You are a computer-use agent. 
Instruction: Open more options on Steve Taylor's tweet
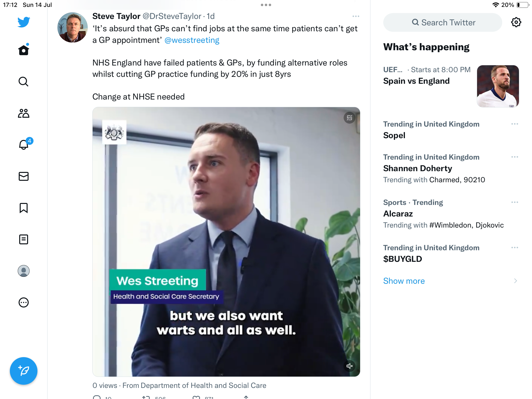tap(356, 16)
